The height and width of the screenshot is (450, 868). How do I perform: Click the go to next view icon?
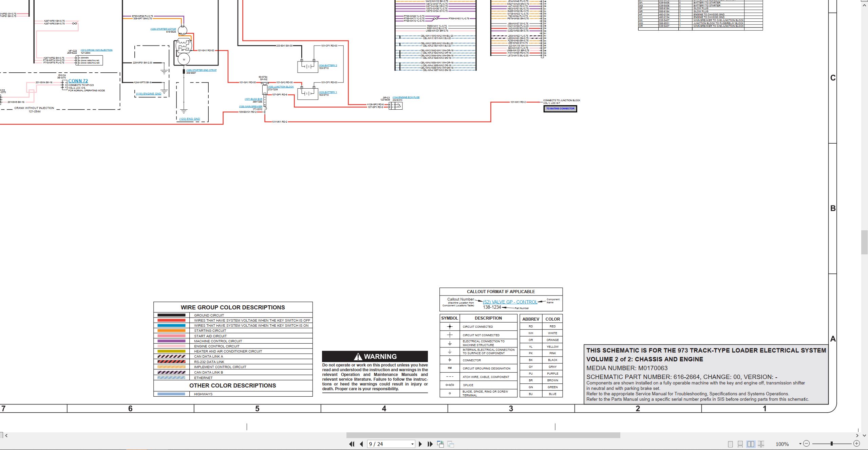pos(451,444)
